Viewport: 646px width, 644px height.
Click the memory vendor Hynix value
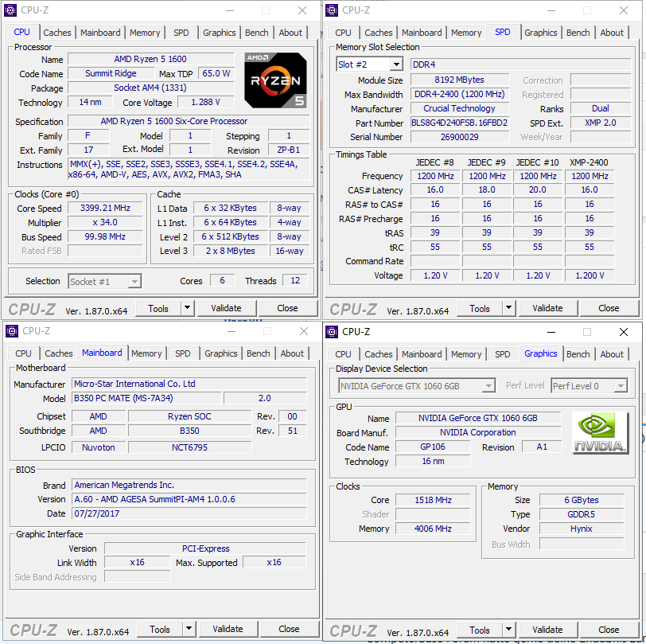click(582, 529)
